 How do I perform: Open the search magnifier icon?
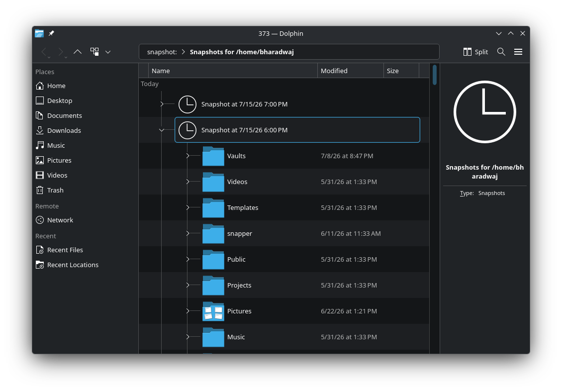[x=501, y=52]
